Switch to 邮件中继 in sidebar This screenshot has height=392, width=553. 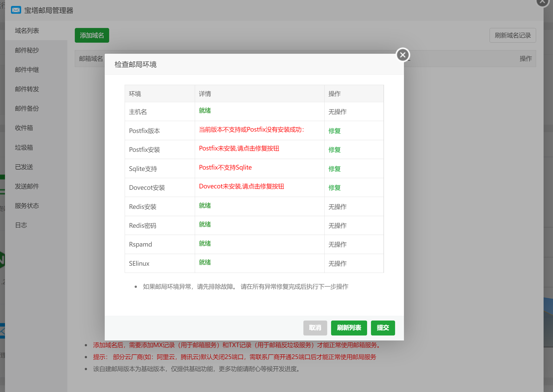27,70
